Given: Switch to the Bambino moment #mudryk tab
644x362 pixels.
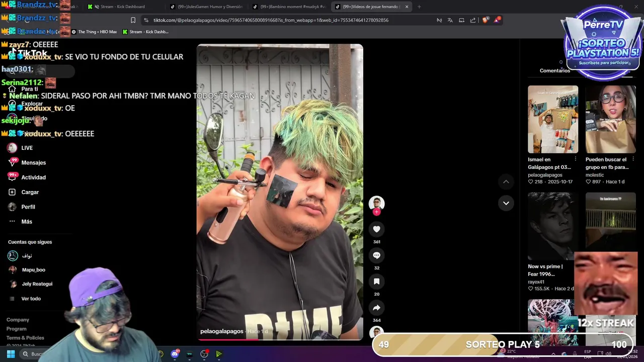Looking at the screenshot, I should pyautogui.click(x=289, y=7).
